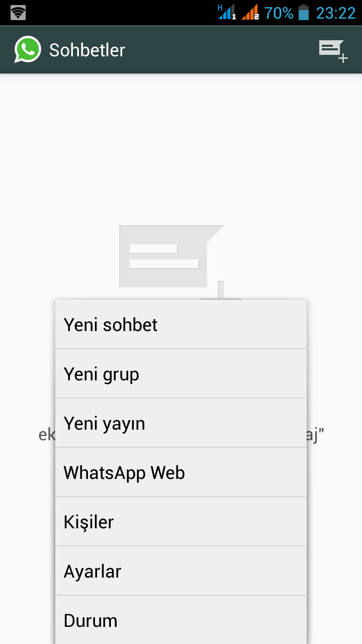
Task: Tap the SIM 2 signal strength indicator
Action: point(251,12)
